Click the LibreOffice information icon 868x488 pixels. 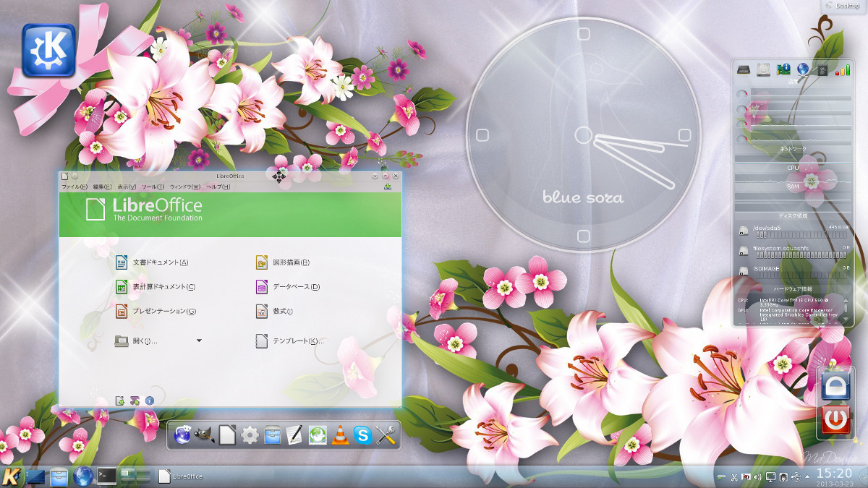click(150, 400)
